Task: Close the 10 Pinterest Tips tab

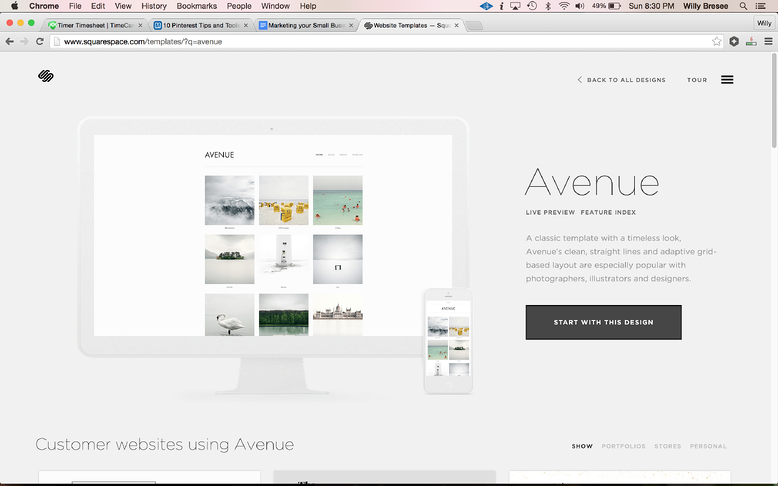Action: point(246,25)
